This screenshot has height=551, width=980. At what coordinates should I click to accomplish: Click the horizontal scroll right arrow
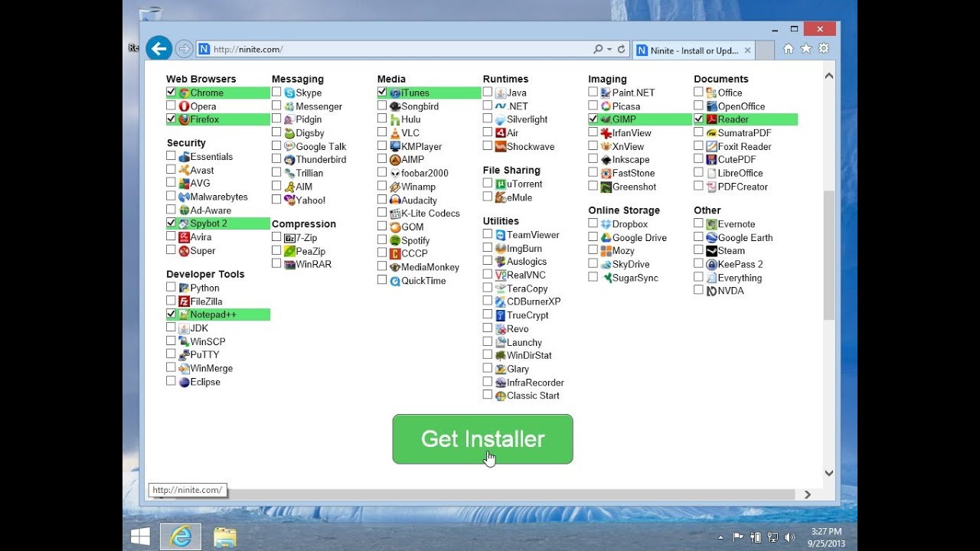pos(807,494)
